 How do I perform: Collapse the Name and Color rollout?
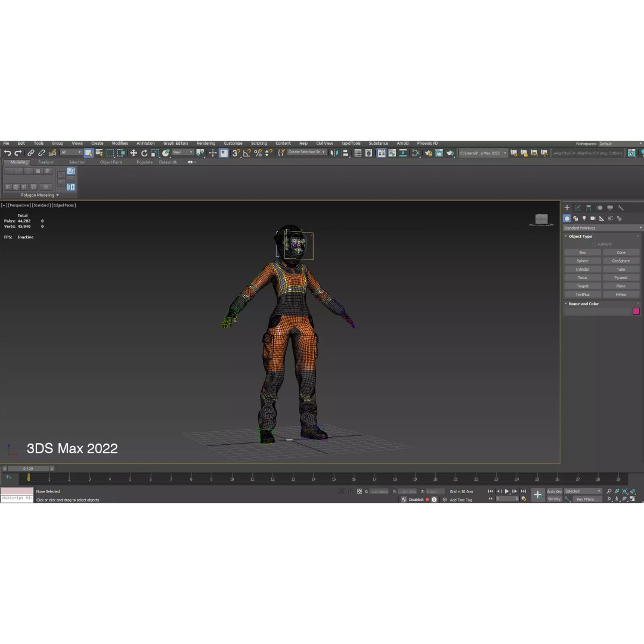click(x=566, y=304)
